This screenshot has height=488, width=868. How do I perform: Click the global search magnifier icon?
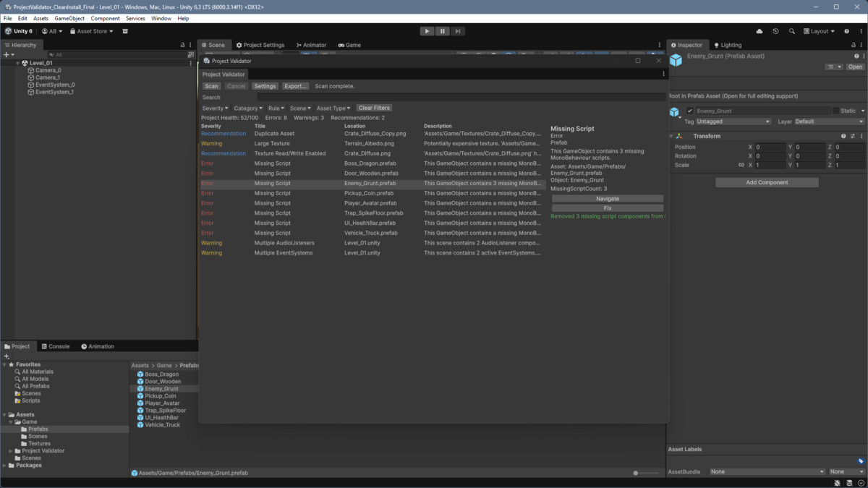pyautogui.click(x=791, y=31)
